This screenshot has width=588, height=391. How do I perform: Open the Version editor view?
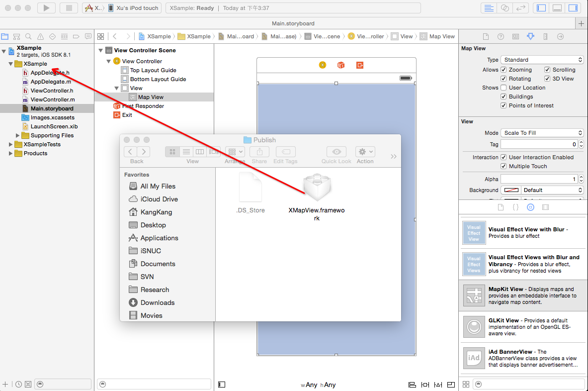[x=521, y=8]
